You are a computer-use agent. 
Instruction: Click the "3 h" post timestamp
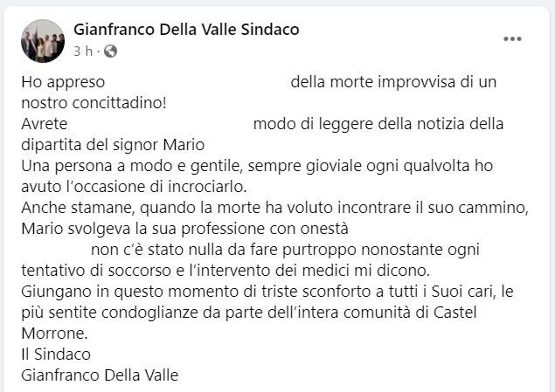(x=83, y=51)
